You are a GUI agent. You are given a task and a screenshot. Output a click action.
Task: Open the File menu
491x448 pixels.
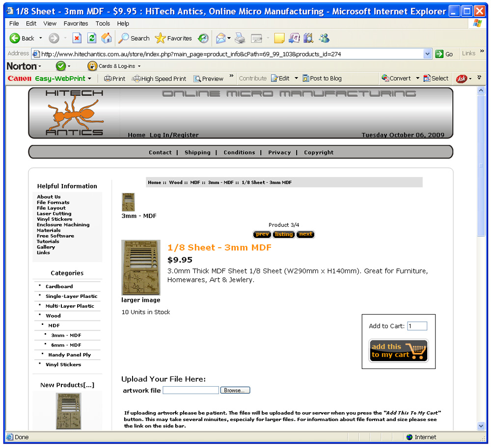click(14, 24)
